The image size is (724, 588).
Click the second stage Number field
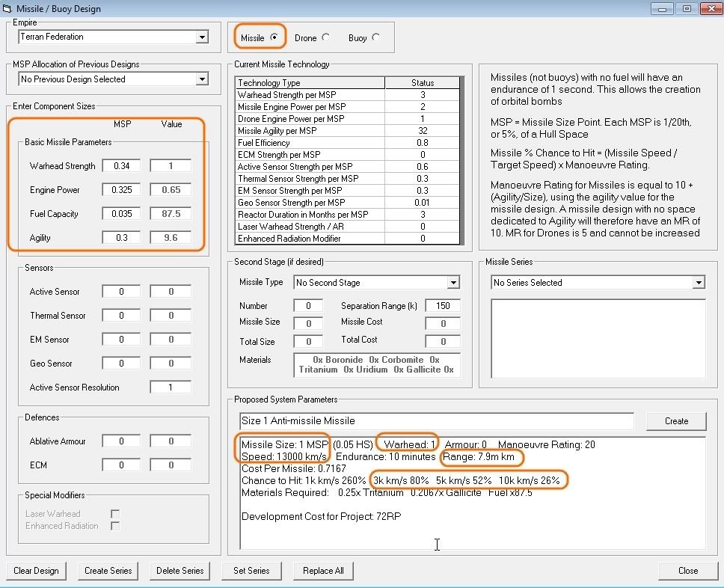click(308, 306)
